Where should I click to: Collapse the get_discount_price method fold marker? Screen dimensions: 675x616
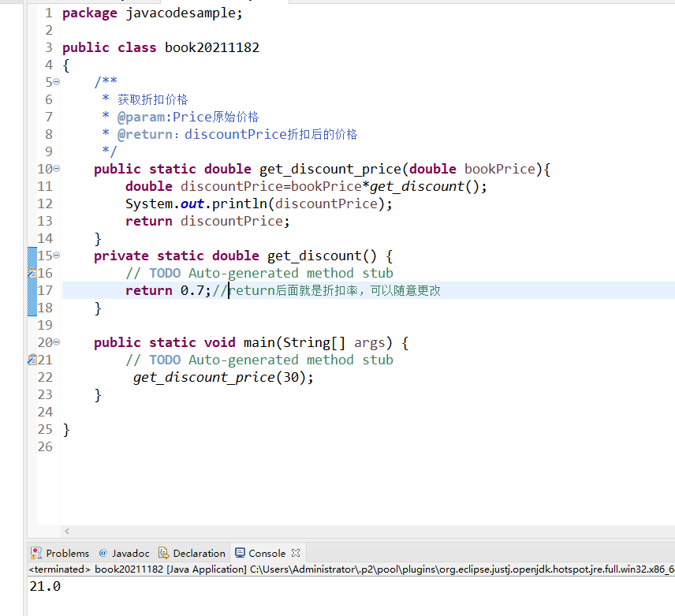click(58, 169)
